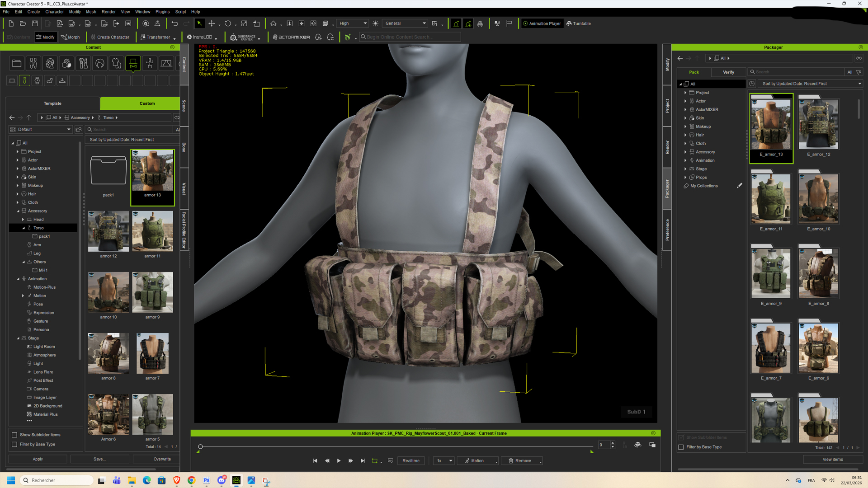The width and height of the screenshot is (868, 488).
Task: Select the Cloth category icon in Content
Action: [117, 64]
